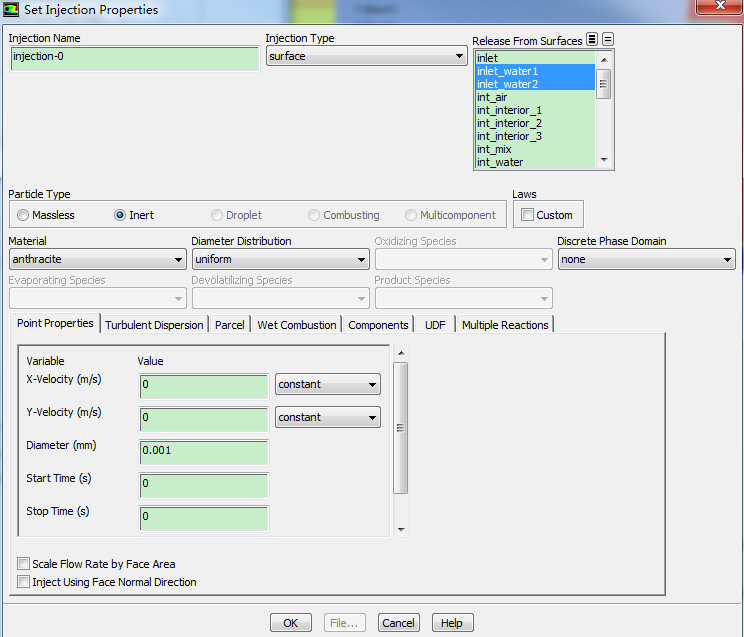Select the Massless particle type
The height and width of the screenshot is (637, 744).
(x=23, y=215)
